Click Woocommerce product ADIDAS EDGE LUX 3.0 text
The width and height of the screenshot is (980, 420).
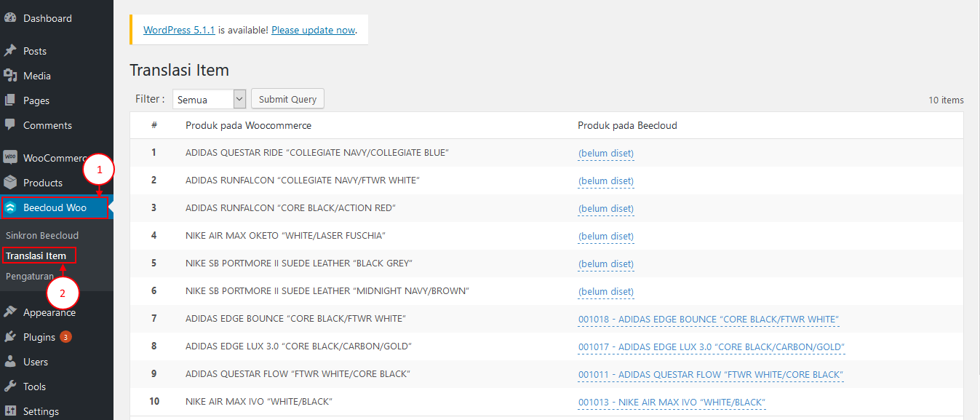click(x=298, y=346)
